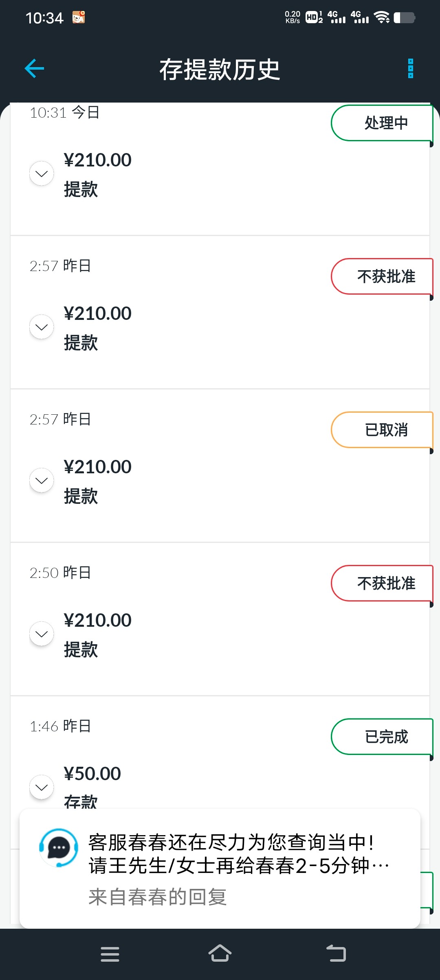440x980 pixels.
Task: Tap the customer service chat bubble icon
Action: coord(59,848)
